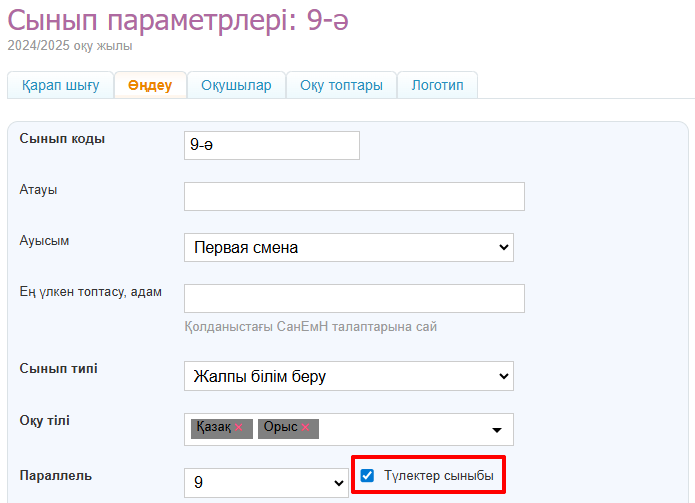Switch to the Логотип tab
This screenshot has height=503, width=695.
(x=437, y=85)
